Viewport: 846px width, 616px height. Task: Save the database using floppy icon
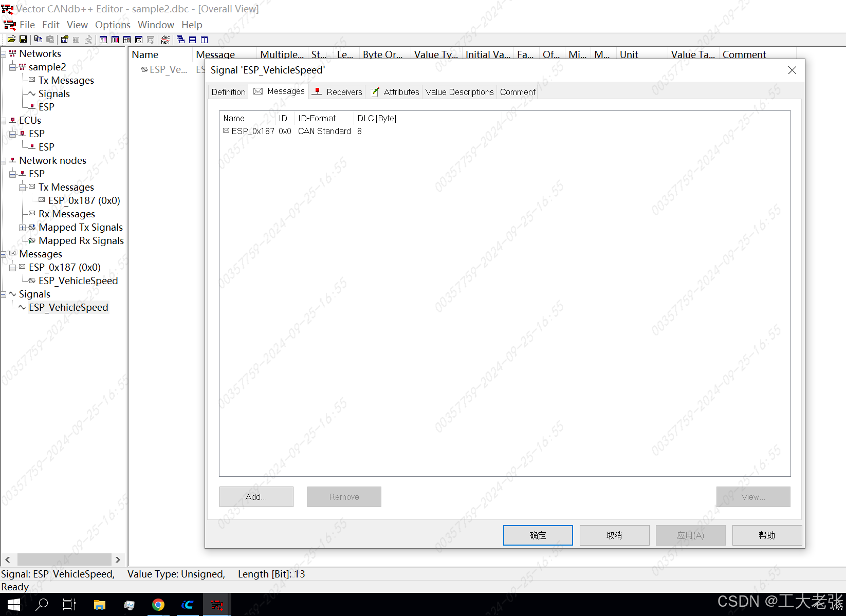tap(23, 40)
